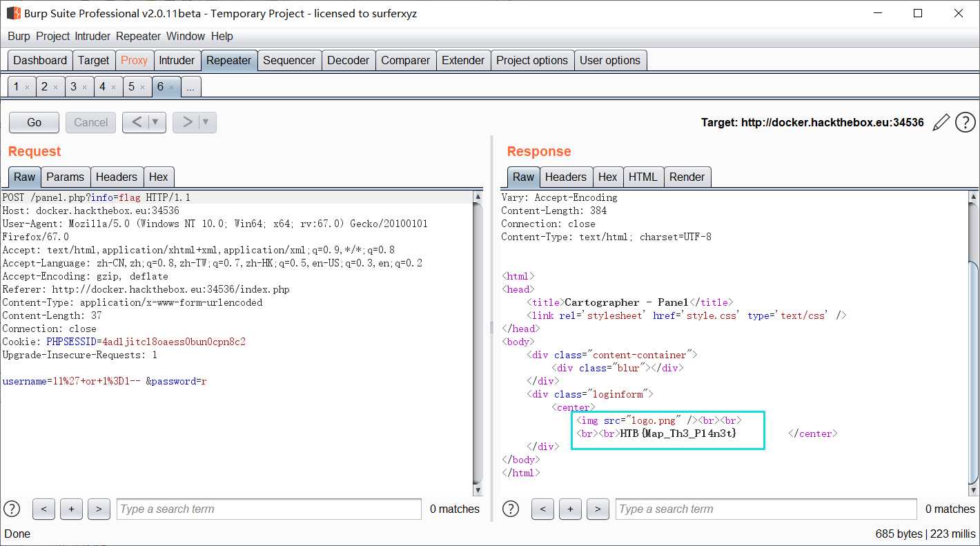
Task: Open the back history dropdown arrow
Action: click(x=156, y=122)
